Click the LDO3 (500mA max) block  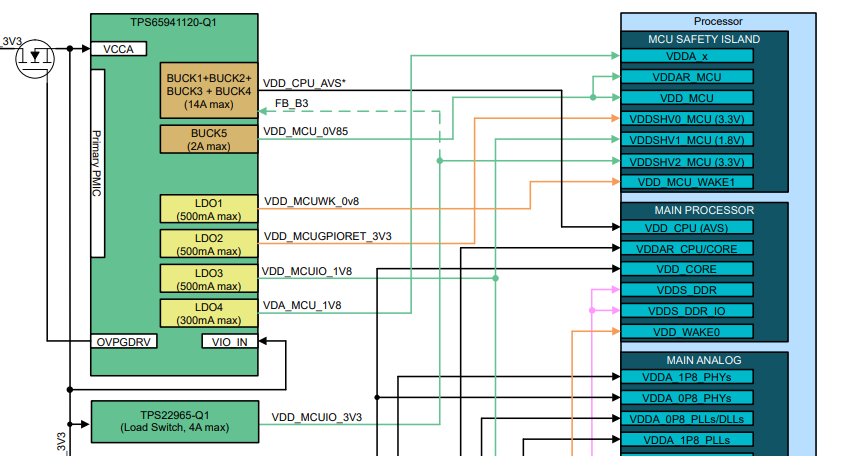[209, 279]
